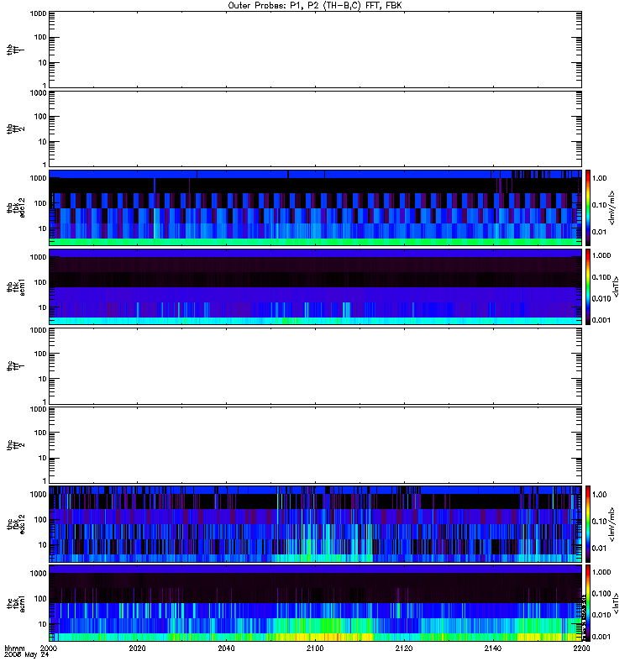Click the empty thb fft 2 plot panel
The height and width of the screenshot is (672, 630).
315,129
